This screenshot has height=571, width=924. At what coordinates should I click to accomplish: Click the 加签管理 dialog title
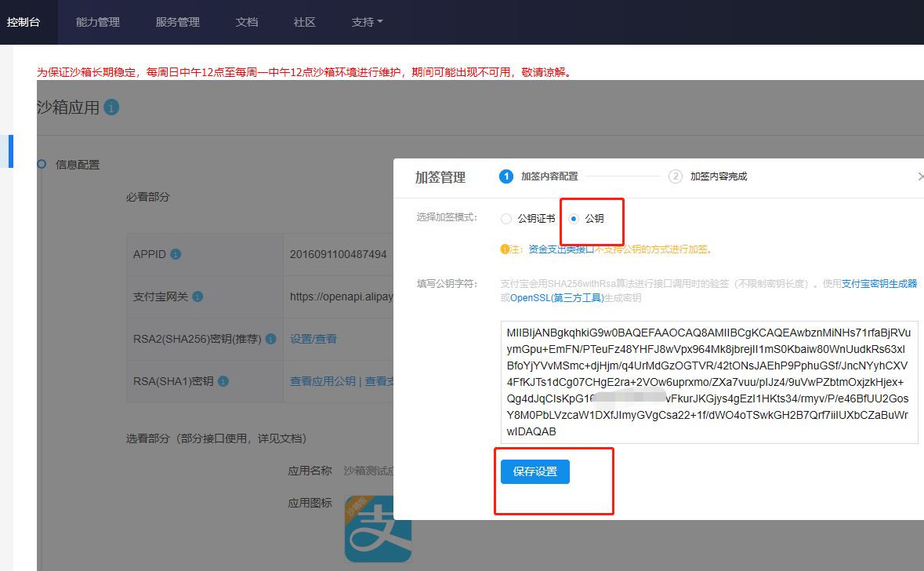[440, 177]
